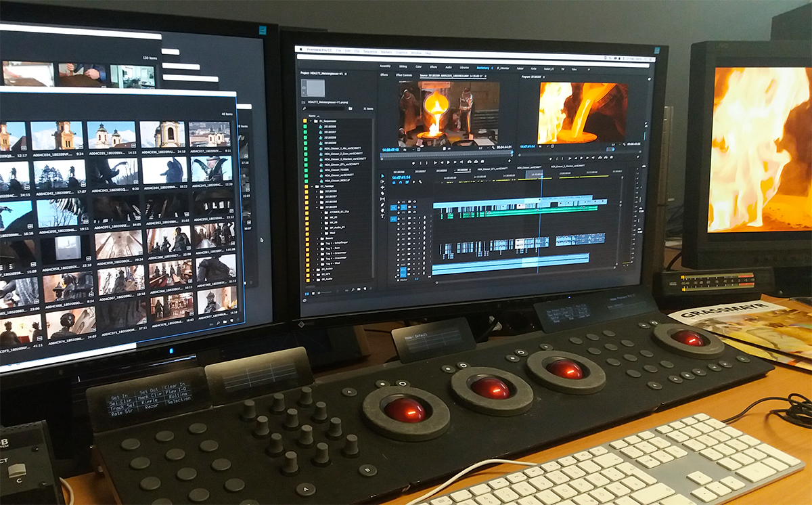Click the Program monitor scrub bar
This screenshot has width=812, height=505.
coord(581,154)
